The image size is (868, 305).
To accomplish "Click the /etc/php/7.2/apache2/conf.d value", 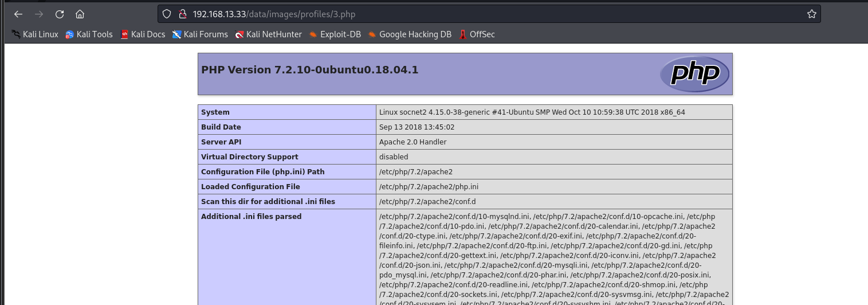I will tap(427, 202).
